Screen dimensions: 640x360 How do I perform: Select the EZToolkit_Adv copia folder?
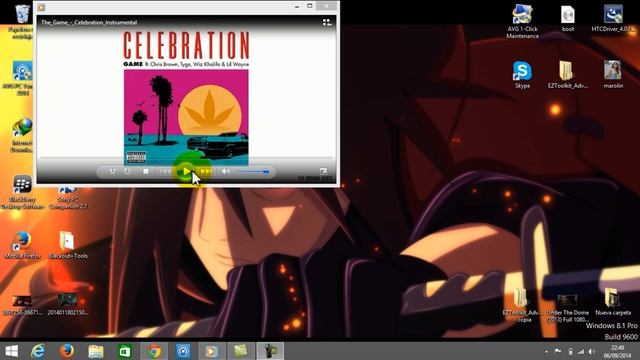tap(522, 305)
